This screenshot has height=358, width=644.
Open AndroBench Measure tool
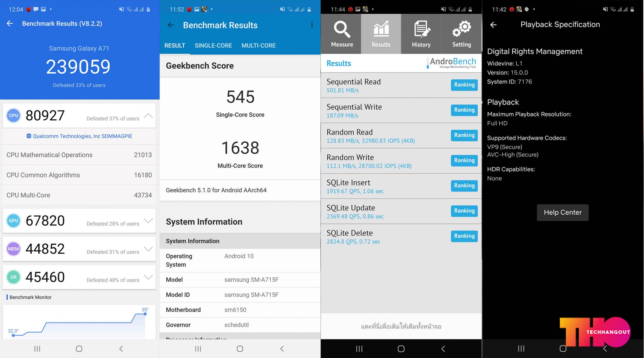click(x=341, y=34)
